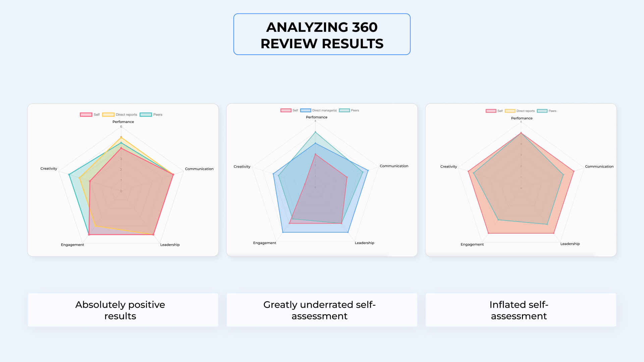This screenshot has width=644, height=362.
Task: Click Leadership label in the underrated self-assessment chart
Action: [364, 243]
